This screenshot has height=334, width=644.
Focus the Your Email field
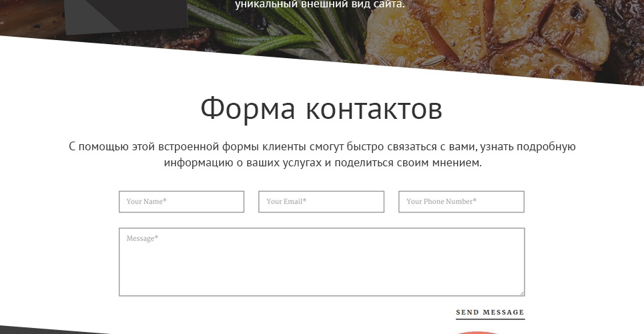click(321, 202)
